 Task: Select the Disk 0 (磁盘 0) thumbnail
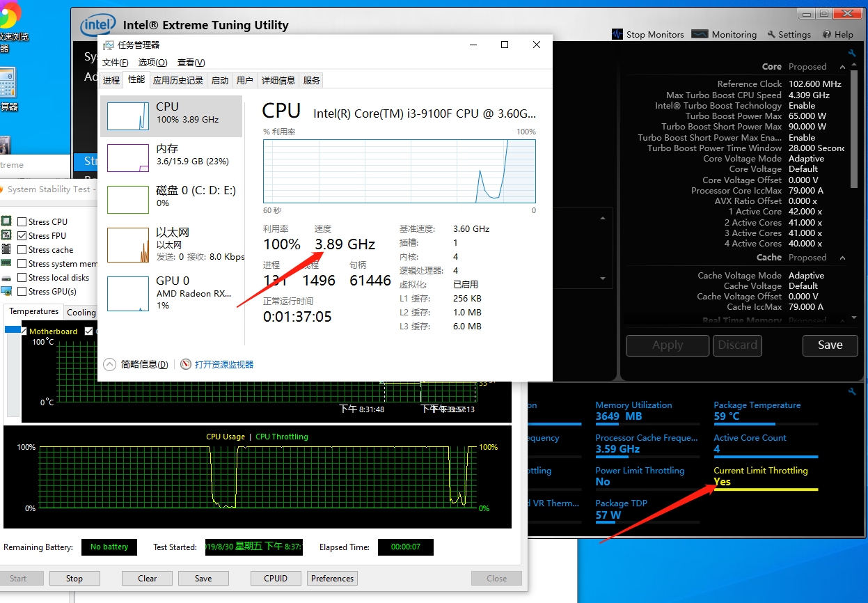click(128, 199)
